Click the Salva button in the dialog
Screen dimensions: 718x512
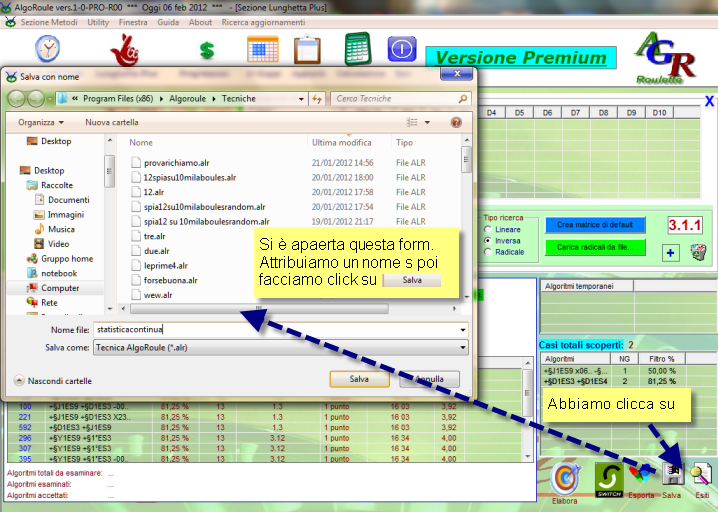359,379
